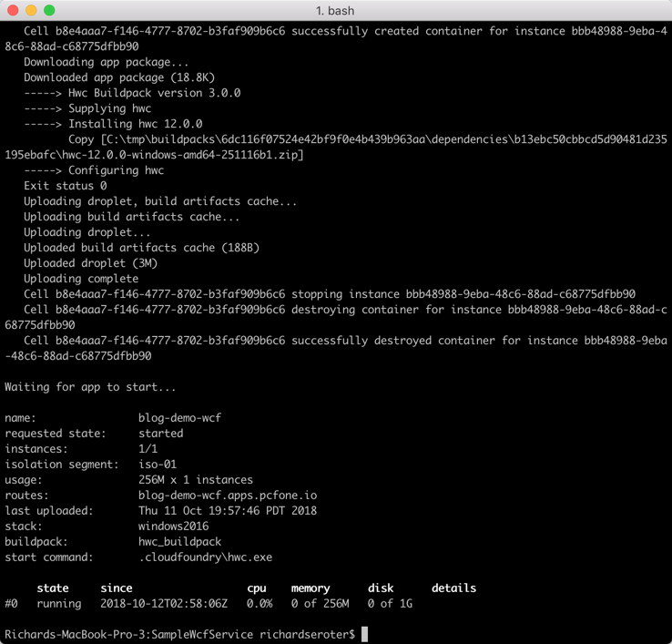The height and width of the screenshot is (644, 672).
Task: Click the 'Waiting for app to start...' line
Action: (90, 387)
